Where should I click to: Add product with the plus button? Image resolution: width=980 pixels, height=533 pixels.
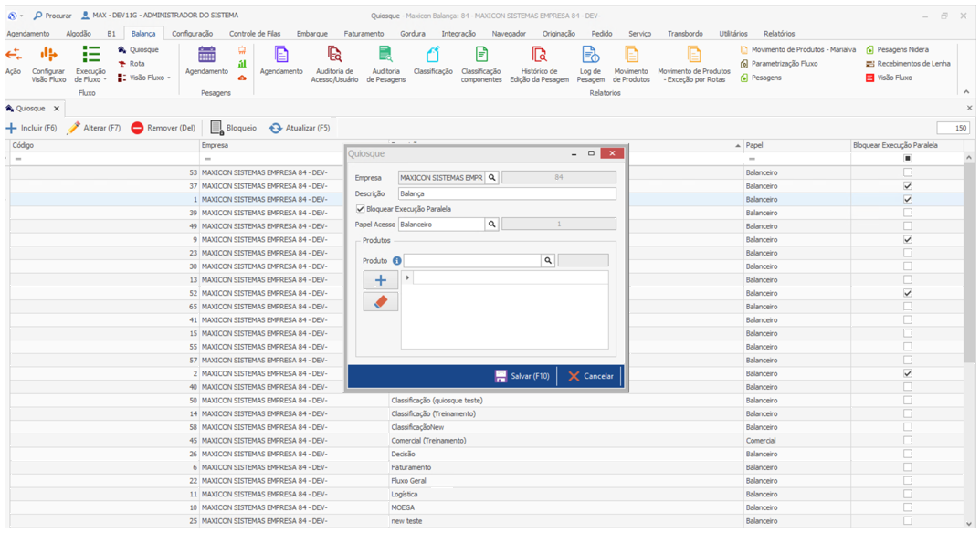click(x=381, y=280)
